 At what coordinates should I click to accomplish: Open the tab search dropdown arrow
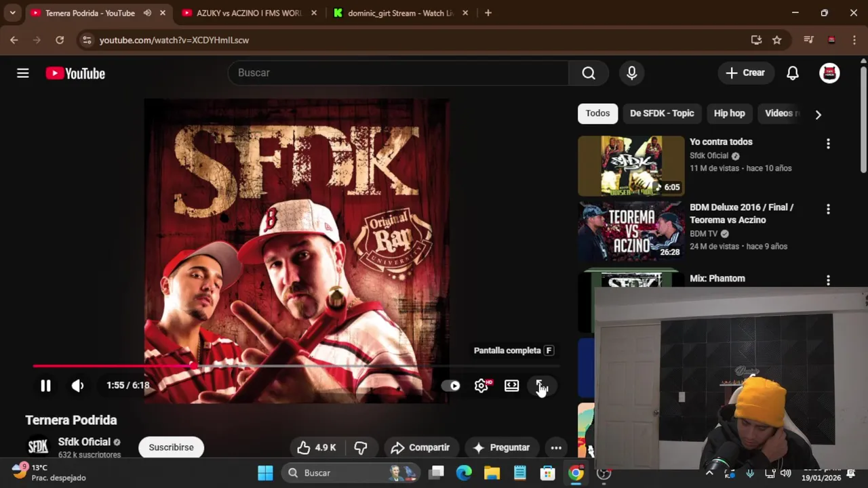pos(12,13)
